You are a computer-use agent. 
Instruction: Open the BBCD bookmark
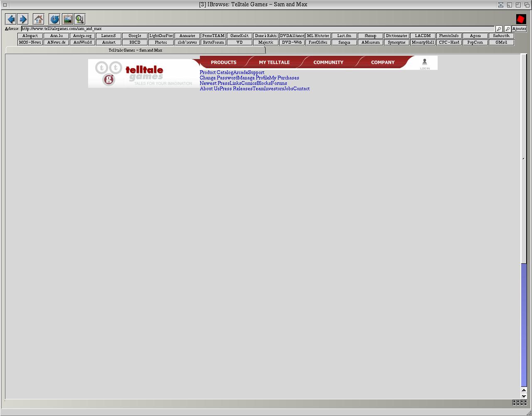[x=135, y=42]
